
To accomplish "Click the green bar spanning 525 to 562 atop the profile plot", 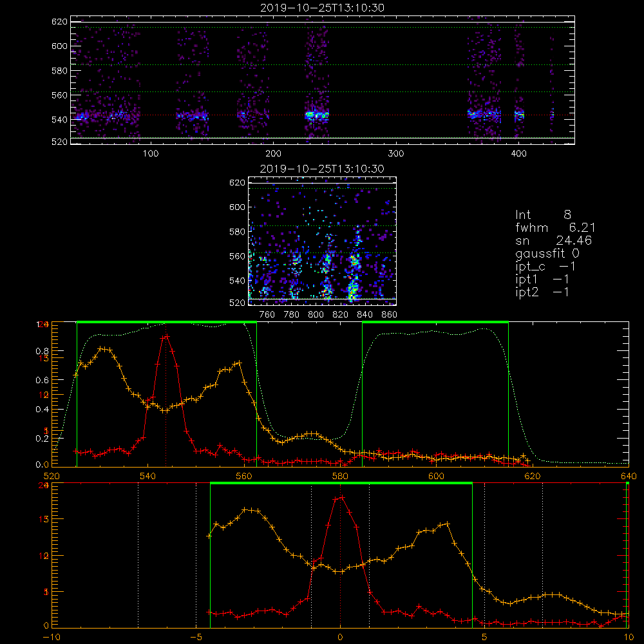I will [x=167, y=322].
